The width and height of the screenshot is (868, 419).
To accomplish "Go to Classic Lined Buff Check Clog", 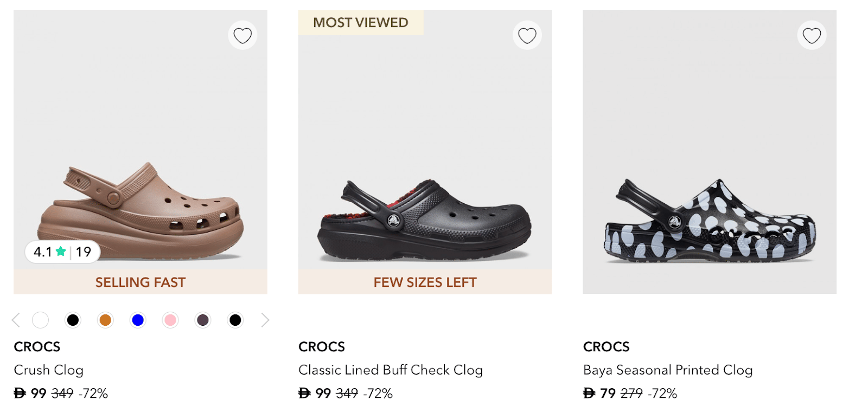I will (391, 370).
